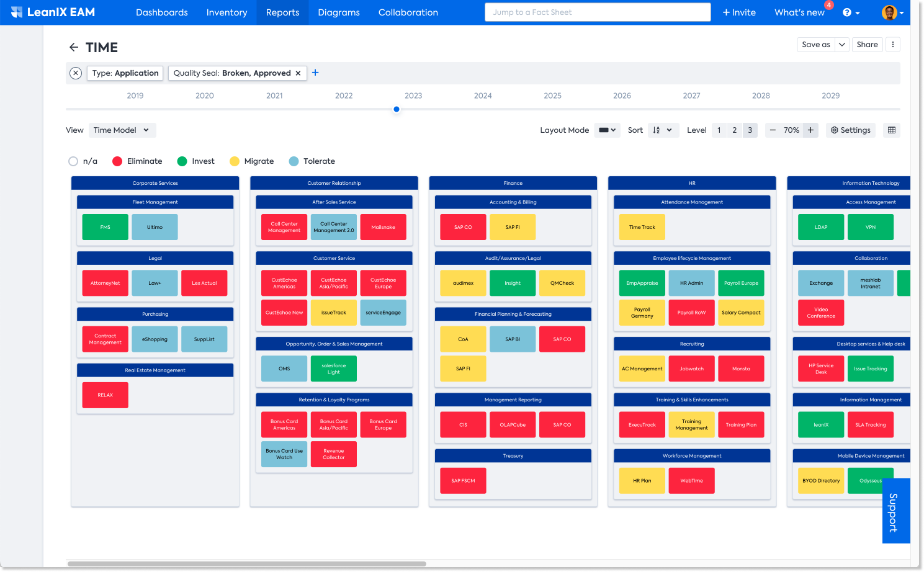924x572 pixels.
Task: Open the Ultimo application tile
Action: click(x=155, y=227)
